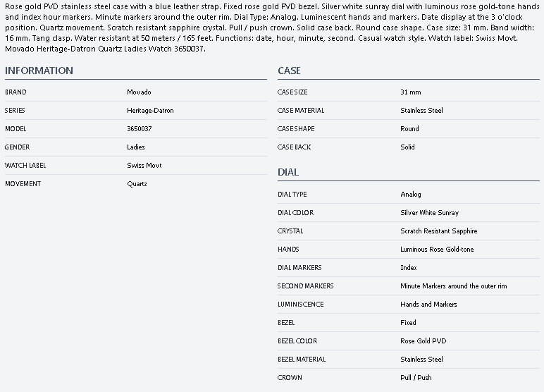This screenshot has width=544, height=392.
Task: Click the CASE MATERIAL row label
Action: (301, 111)
